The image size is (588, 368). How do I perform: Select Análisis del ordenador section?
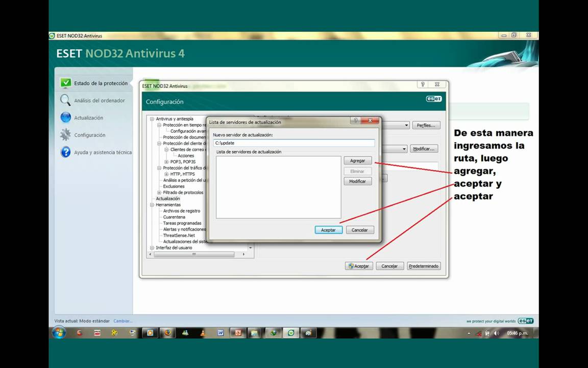[x=94, y=100]
